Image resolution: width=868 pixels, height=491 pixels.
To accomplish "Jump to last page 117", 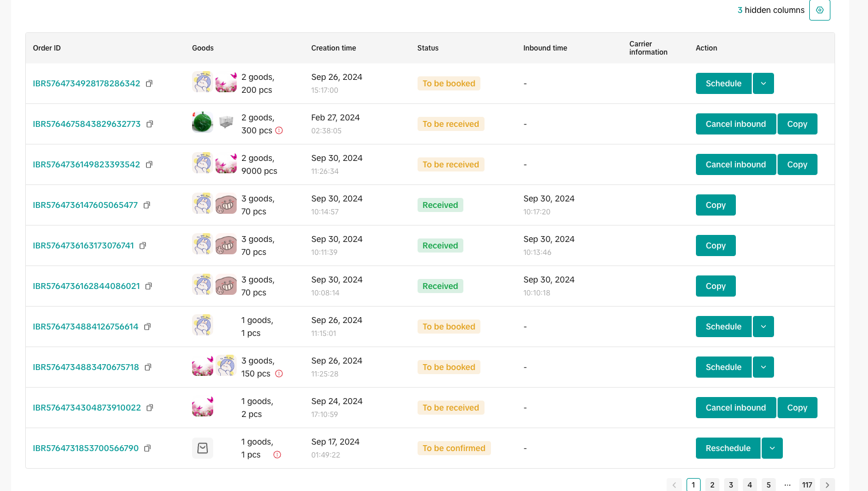I will pos(807,485).
